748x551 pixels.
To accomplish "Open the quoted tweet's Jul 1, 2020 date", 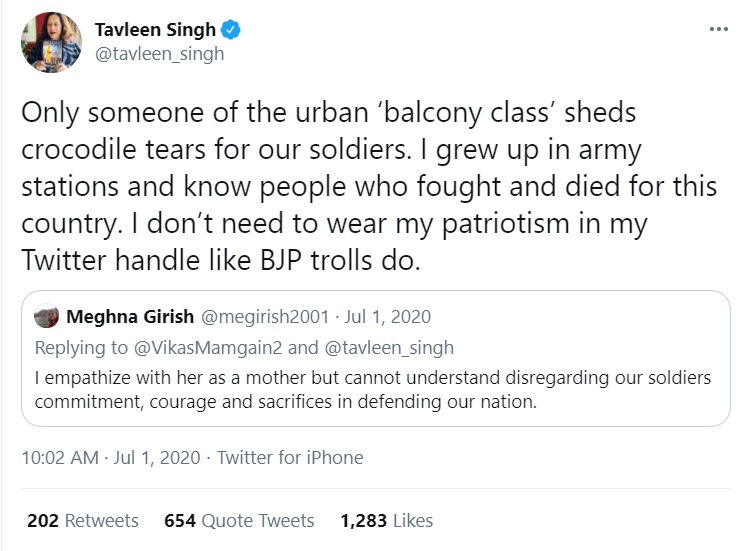I will click(386, 317).
